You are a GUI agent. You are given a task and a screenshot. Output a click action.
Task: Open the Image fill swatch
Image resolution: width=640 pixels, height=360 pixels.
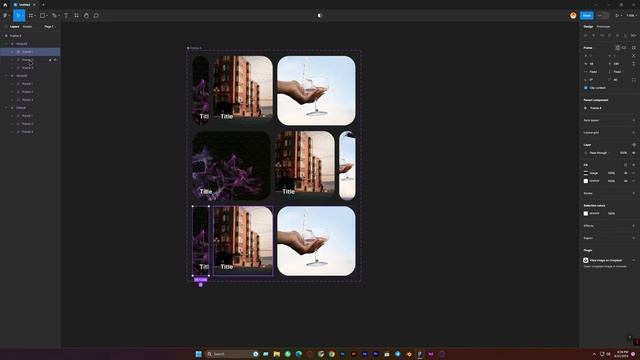[x=586, y=173]
